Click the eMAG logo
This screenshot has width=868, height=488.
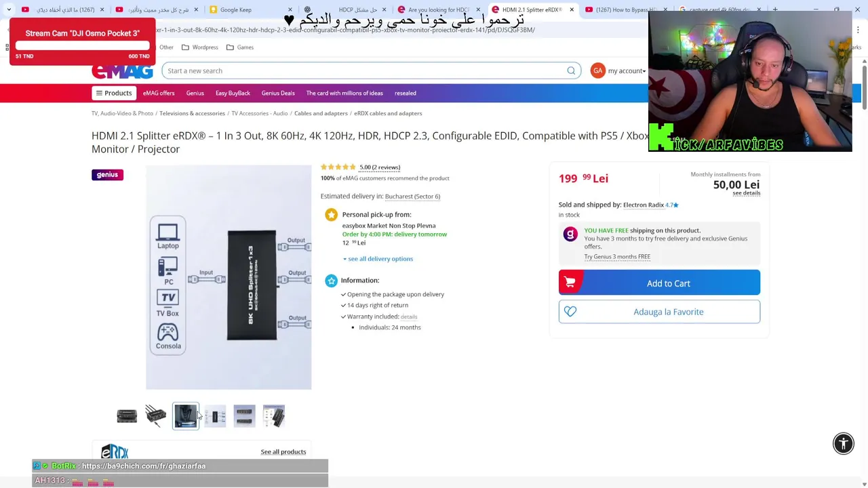(123, 71)
